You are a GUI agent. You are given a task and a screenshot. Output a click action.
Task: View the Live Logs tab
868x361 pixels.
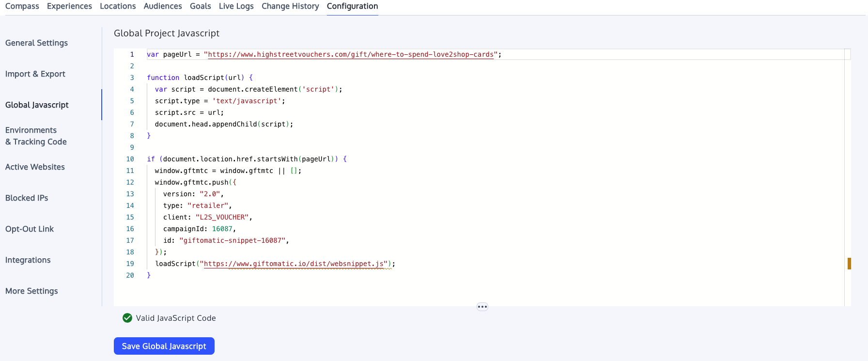(236, 6)
